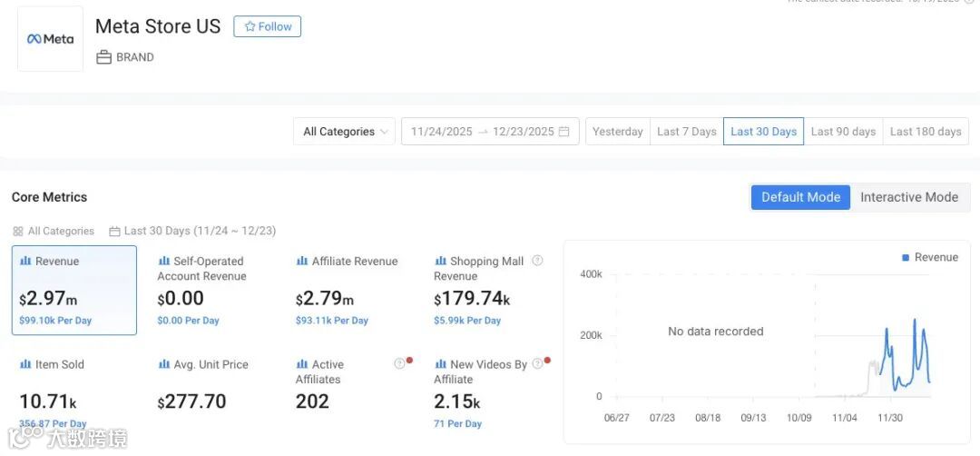Open the calendar icon in date range
The height and width of the screenshot is (456, 980).
[564, 132]
